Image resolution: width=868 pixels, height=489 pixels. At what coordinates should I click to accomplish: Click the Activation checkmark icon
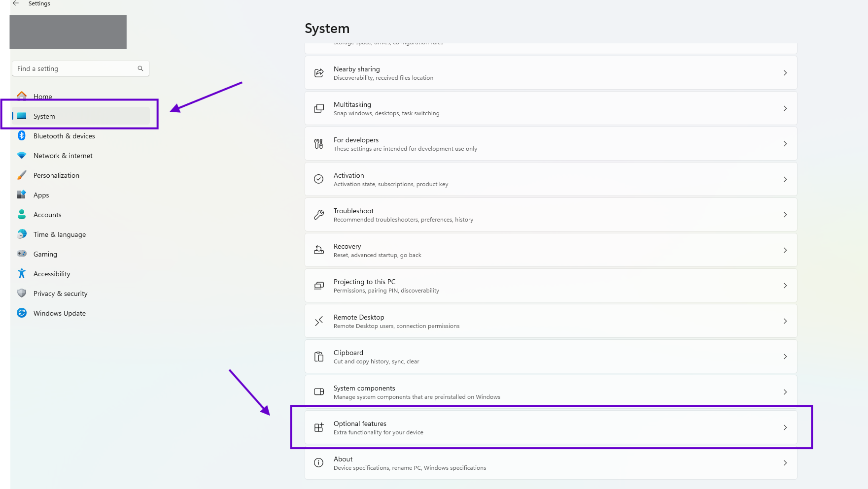pos(319,179)
